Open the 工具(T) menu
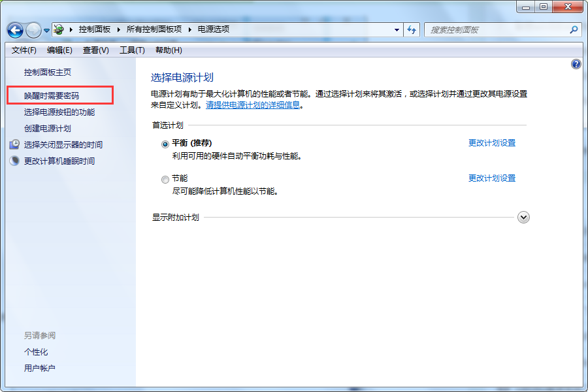The image size is (588, 392). tap(132, 50)
